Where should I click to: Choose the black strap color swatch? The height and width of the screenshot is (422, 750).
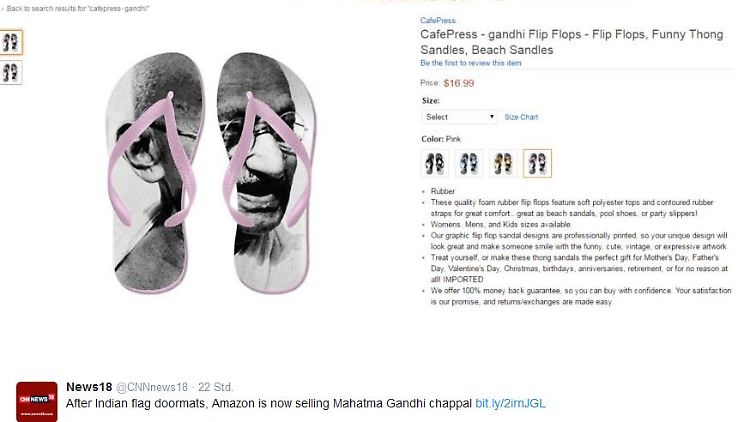435,163
